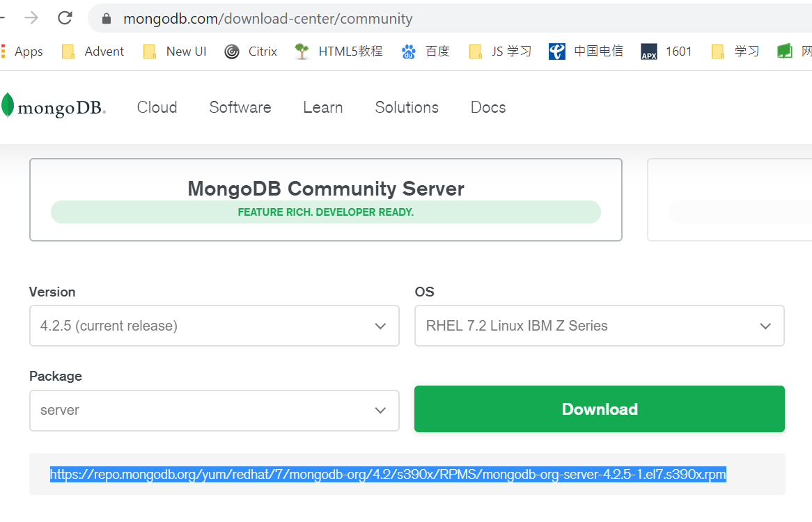Expand the Version 4.2.5 dropdown

[214, 326]
